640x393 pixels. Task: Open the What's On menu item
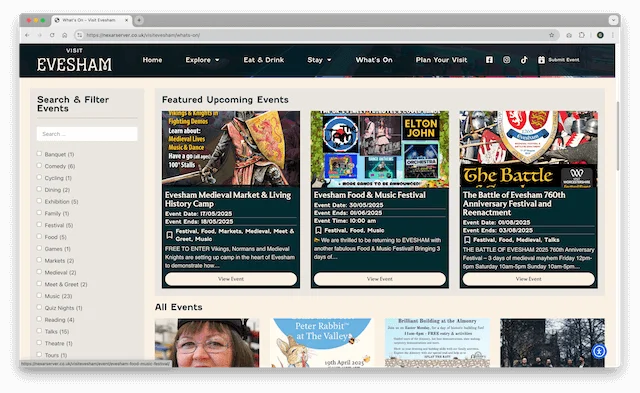point(374,60)
